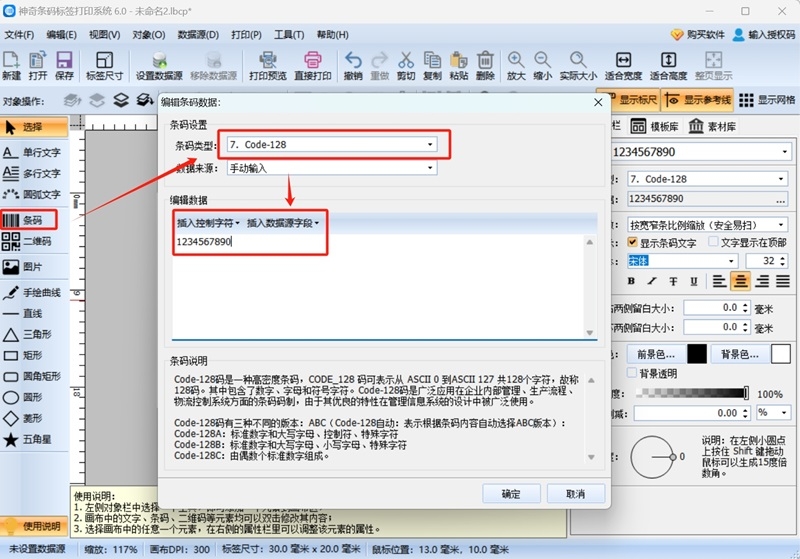The image size is (800, 559).
Task: Fit canvas with 适合高度
Action: pos(668,65)
